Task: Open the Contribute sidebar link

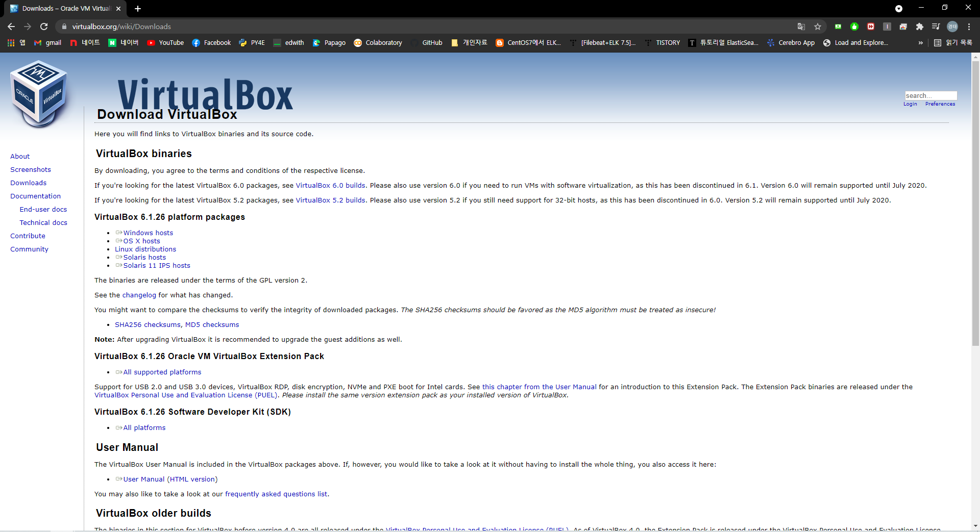Action: coord(28,236)
